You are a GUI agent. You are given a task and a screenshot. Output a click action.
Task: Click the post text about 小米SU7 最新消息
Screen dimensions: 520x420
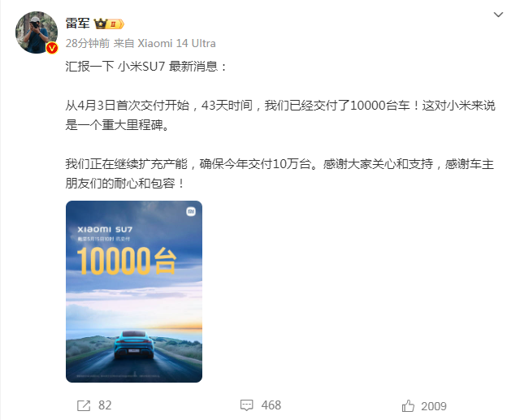[146, 67]
